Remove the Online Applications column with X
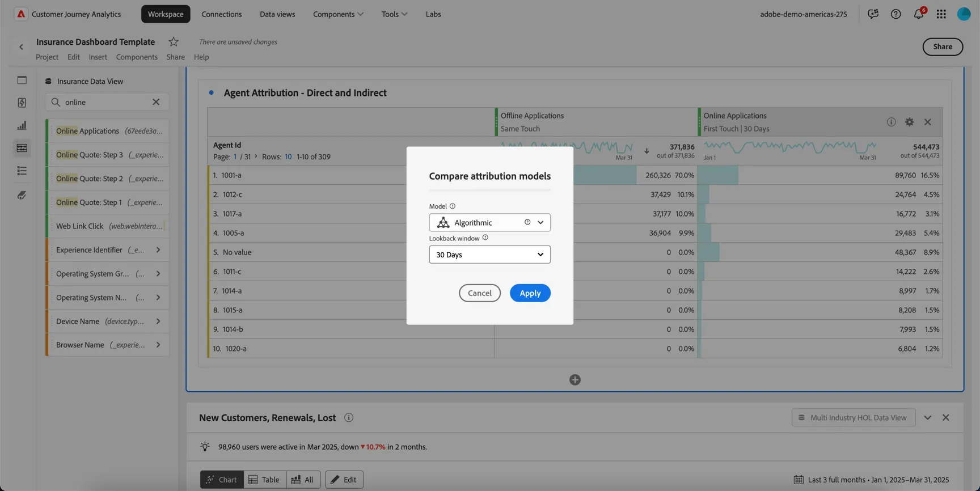 coord(928,122)
